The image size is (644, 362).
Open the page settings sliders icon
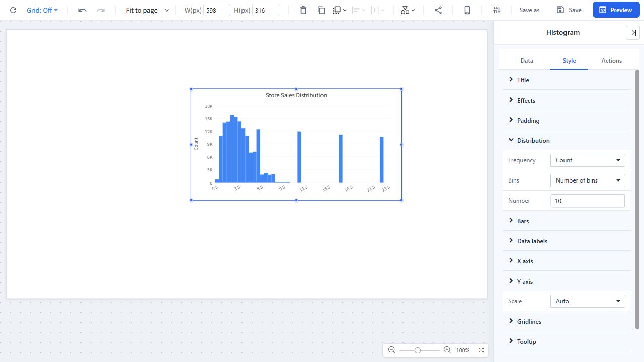click(x=497, y=10)
